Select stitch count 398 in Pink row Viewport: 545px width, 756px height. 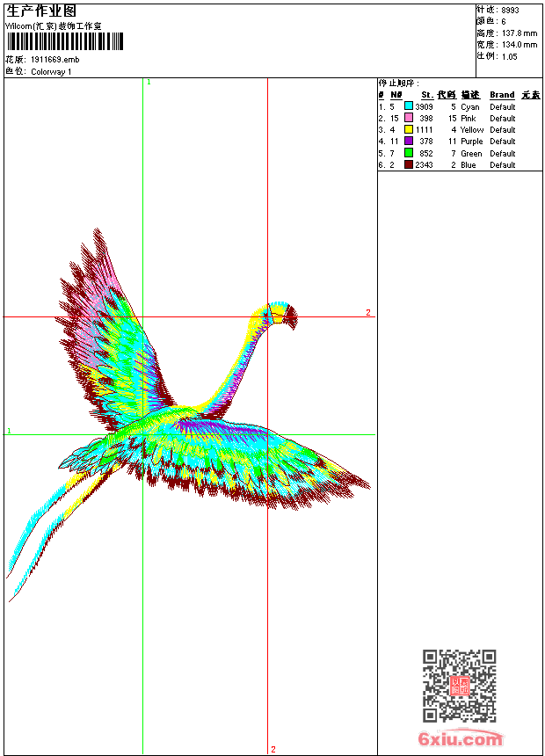[x=425, y=118]
